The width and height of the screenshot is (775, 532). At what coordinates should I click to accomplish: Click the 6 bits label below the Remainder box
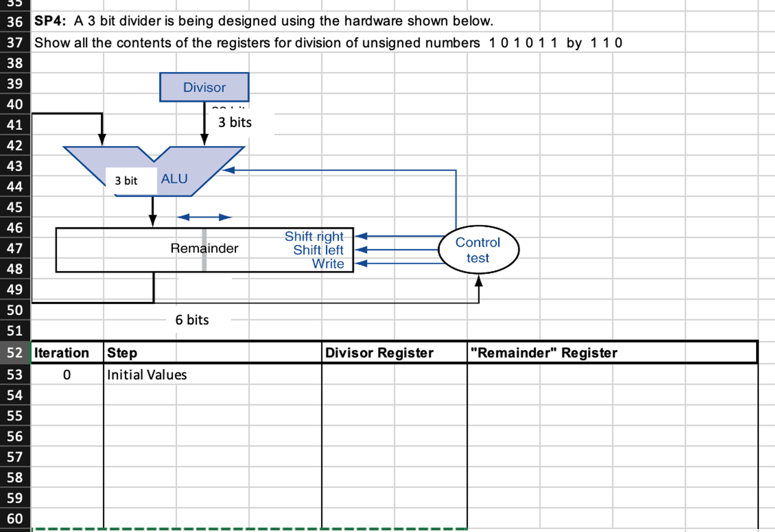pyautogui.click(x=192, y=320)
